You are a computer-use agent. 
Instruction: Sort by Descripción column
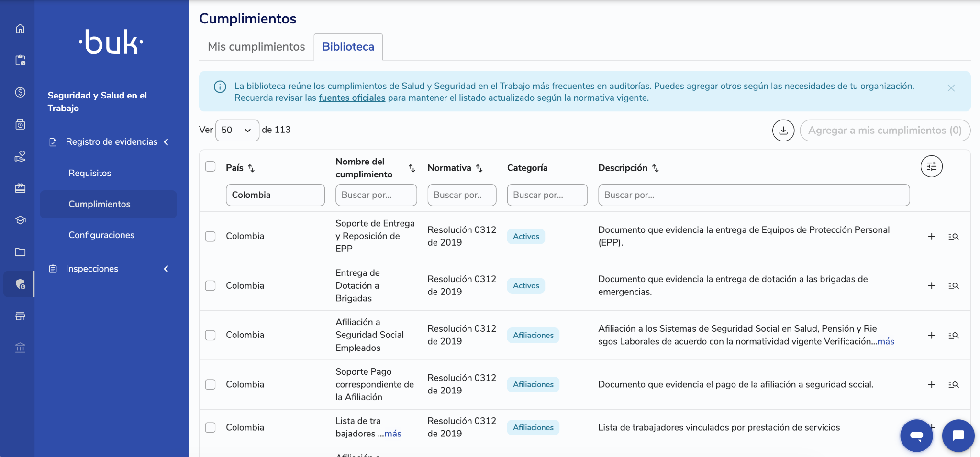pyautogui.click(x=656, y=168)
